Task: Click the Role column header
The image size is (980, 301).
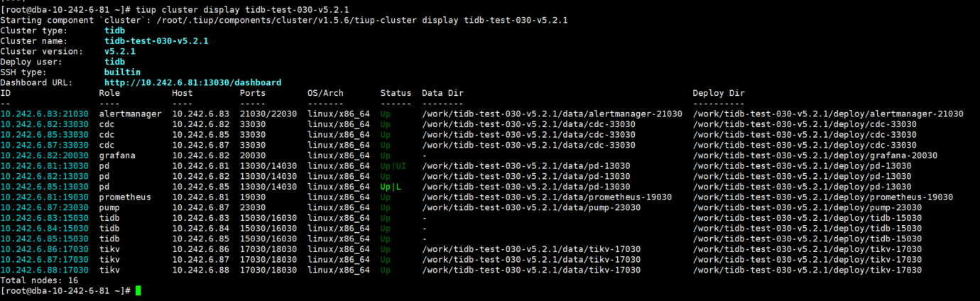Action: tap(109, 93)
